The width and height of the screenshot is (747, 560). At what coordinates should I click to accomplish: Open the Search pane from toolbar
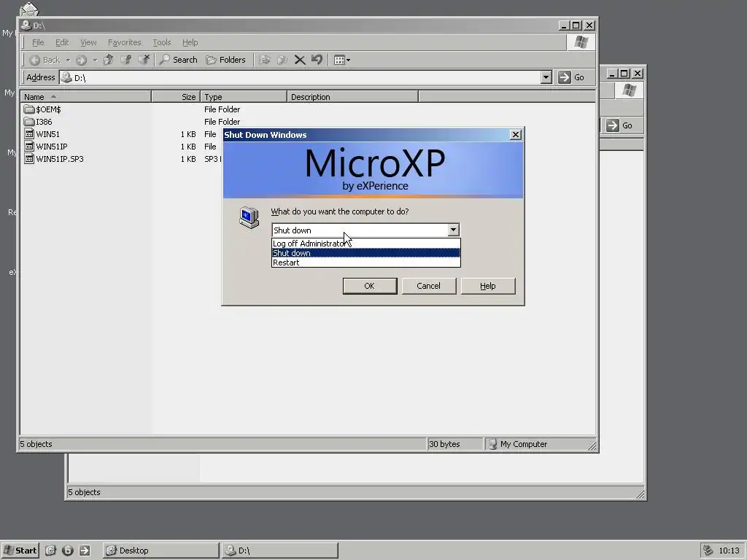point(178,60)
